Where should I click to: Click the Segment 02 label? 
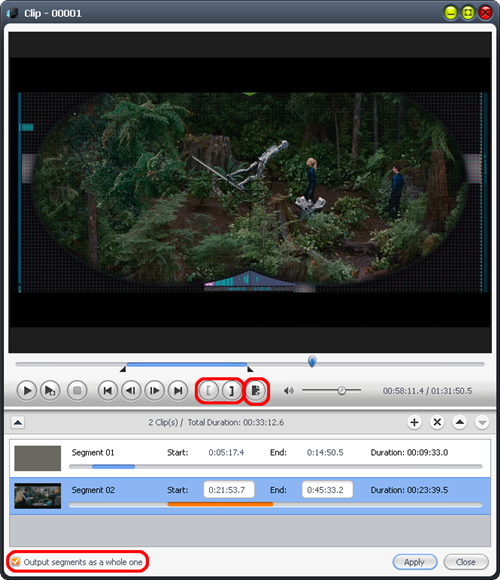pos(93,490)
